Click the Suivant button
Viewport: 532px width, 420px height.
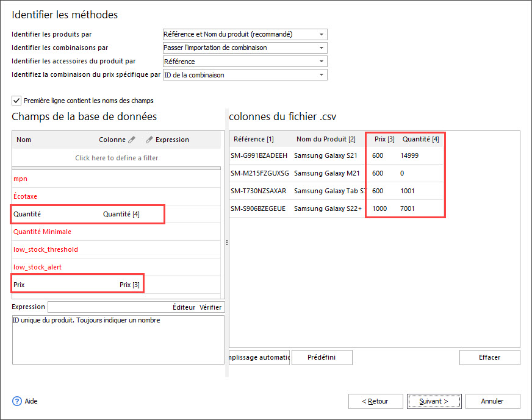click(x=434, y=401)
